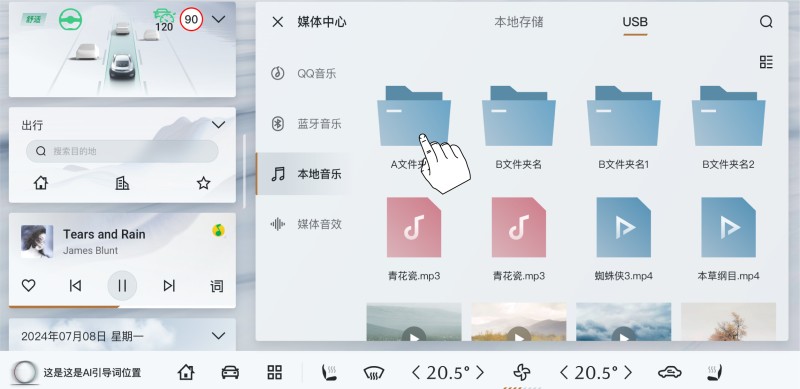800x389 pixels.
Task: Like the song Tears and Rain
Action: pos(29,285)
